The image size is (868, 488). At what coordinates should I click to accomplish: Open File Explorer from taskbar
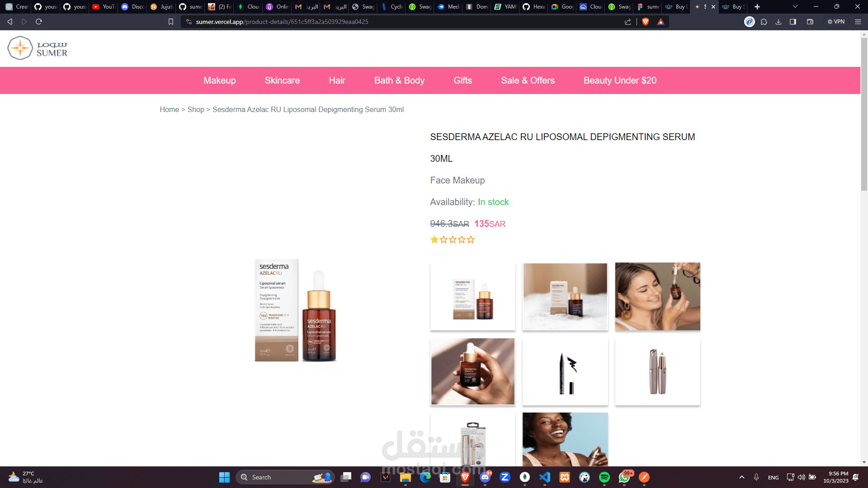405,477
